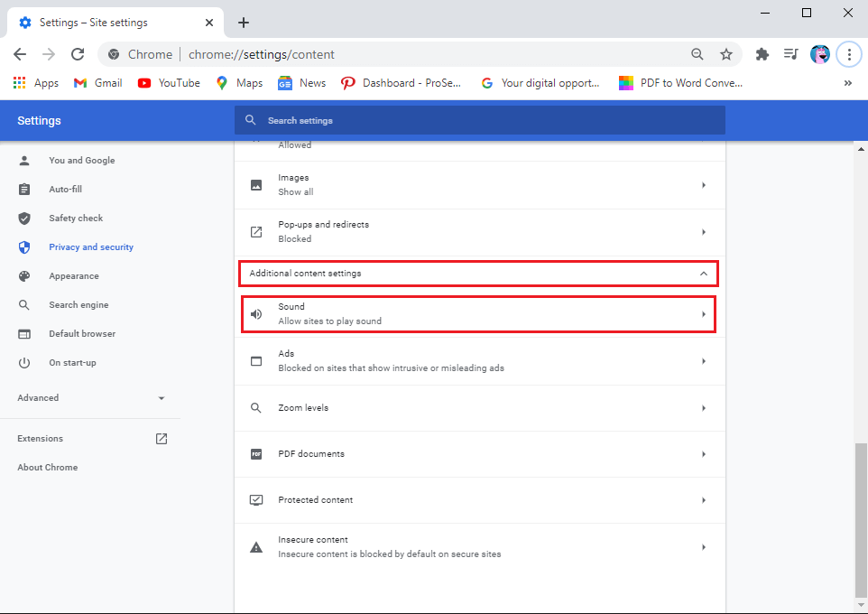Open the browser Extensions puzzle icon
The image size is (868, 614).
click(x=762, y=54)
